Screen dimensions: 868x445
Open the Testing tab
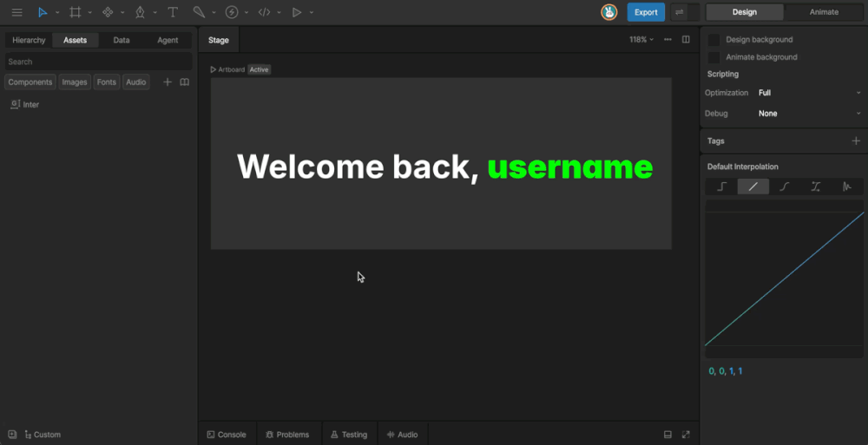point(349,435)
